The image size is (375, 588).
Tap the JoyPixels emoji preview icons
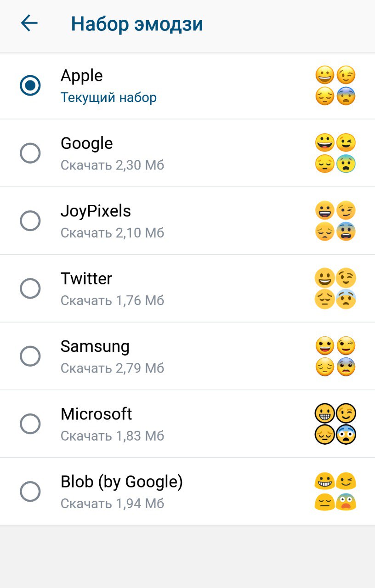point(335,221)
